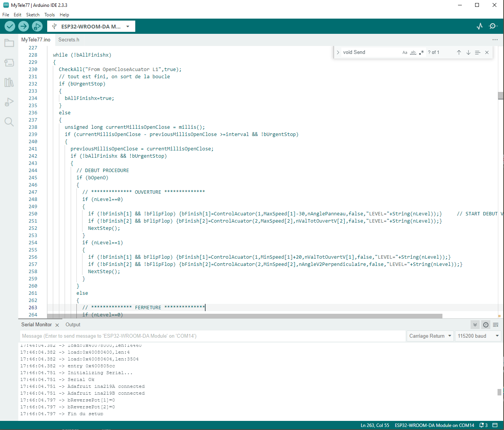Open notifications bell in status bar
Image resolution: width=504 pixels, height=430 pixels.
point(483,425)
